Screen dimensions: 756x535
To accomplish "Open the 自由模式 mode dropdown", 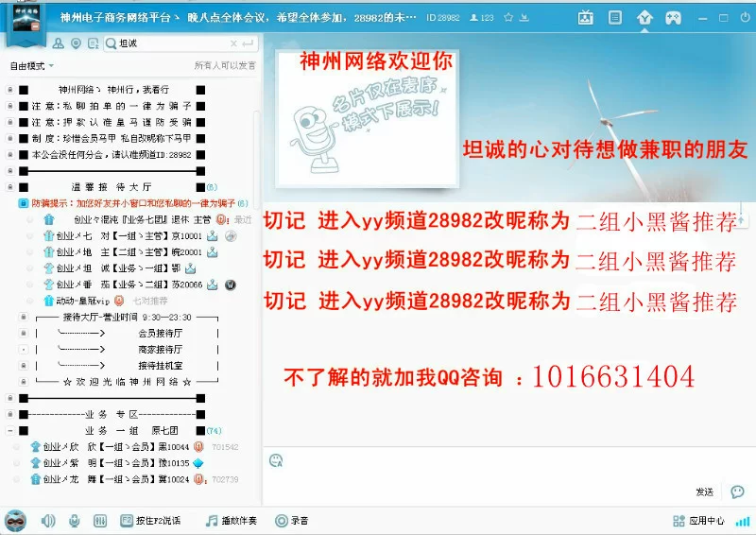I will point(31,66).
